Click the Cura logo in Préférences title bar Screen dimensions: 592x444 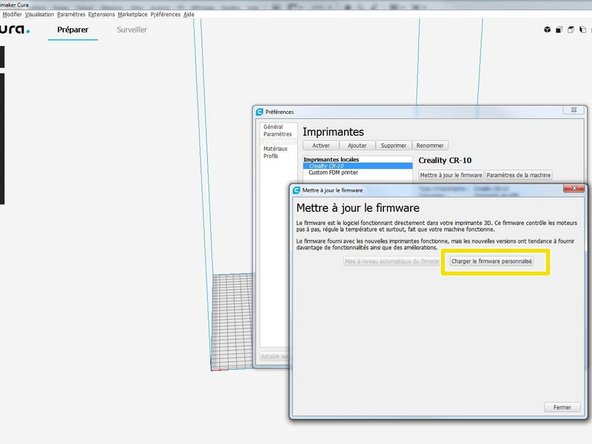[x=259, y=112]
